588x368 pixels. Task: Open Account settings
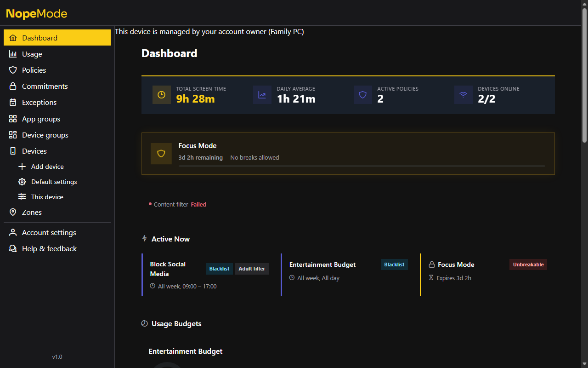49,233
